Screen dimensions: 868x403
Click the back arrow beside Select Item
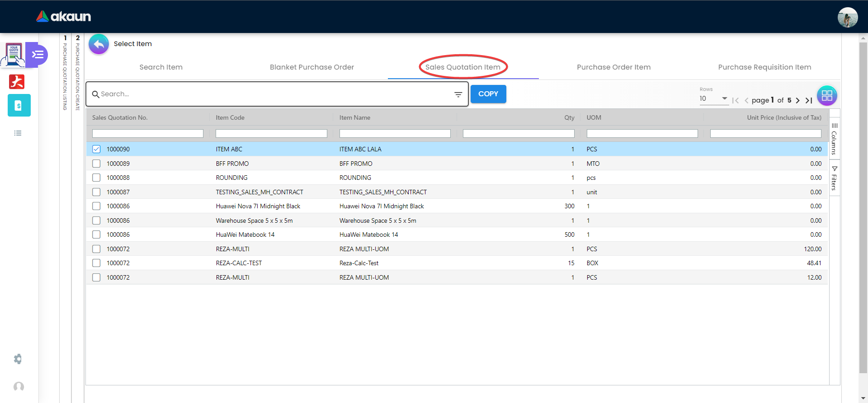(x=99, y=44)
